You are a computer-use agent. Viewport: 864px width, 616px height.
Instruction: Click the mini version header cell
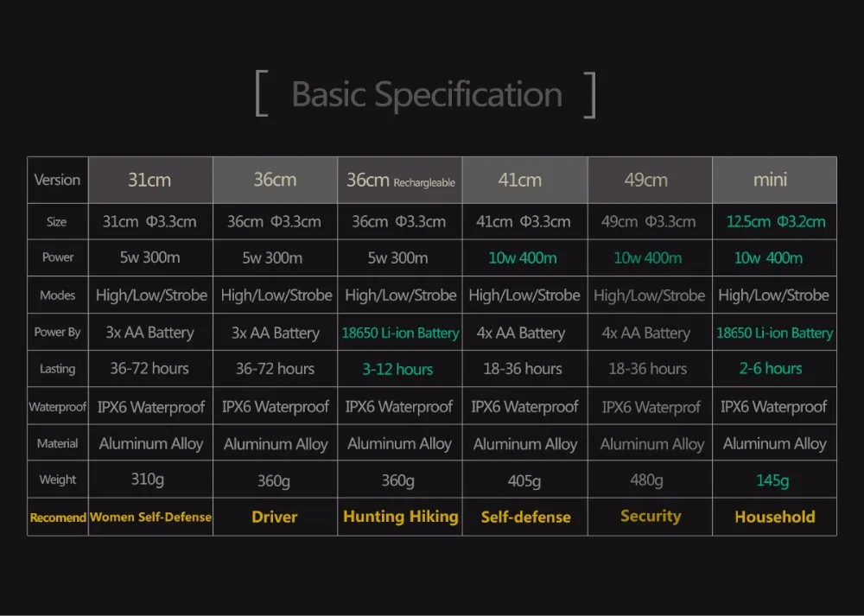tap(774, 180)
